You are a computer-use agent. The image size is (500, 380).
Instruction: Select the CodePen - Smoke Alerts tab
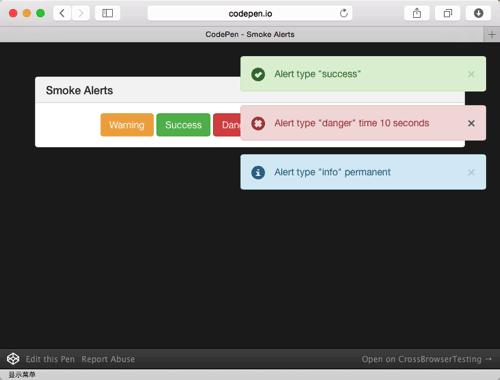242,34
